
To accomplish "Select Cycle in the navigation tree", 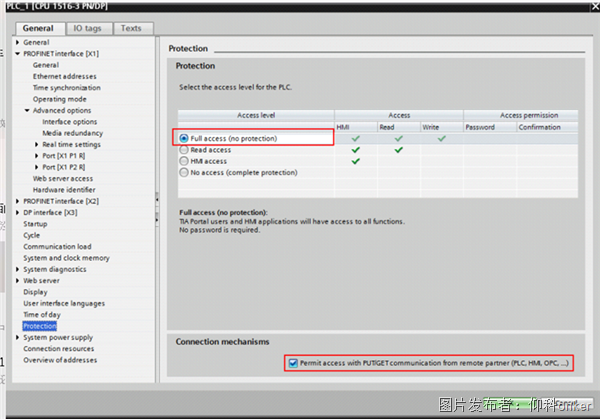I will tap(31, 235).
